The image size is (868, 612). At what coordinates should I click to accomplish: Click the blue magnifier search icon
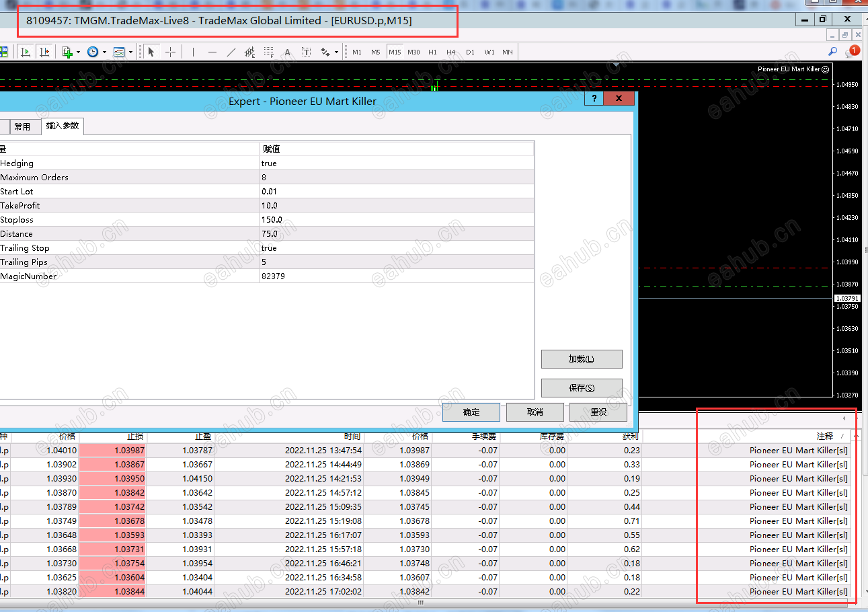[832, 52]
